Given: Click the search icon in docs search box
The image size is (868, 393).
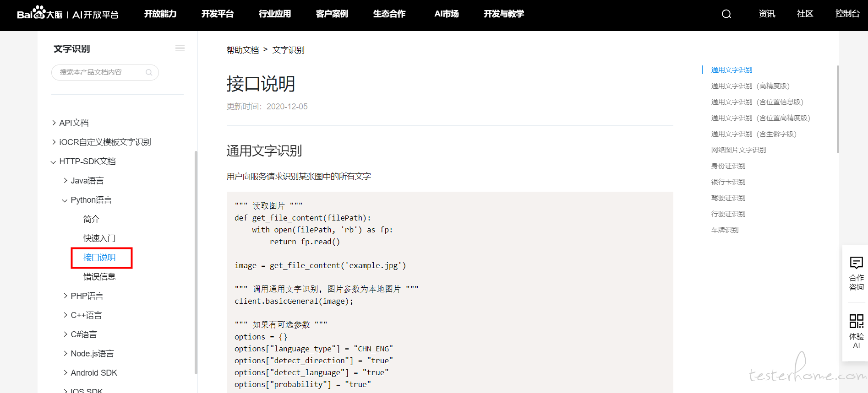Looking at the screenshot, I should click(x=149, y=72).
